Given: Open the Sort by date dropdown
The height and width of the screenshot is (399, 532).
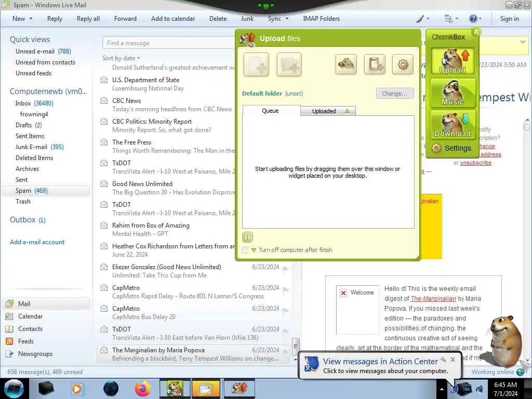Looking at the screenshot, I should point(121,58).
